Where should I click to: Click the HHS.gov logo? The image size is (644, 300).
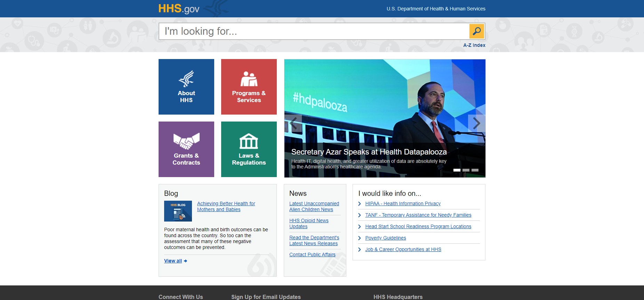(x=179, y=9)
